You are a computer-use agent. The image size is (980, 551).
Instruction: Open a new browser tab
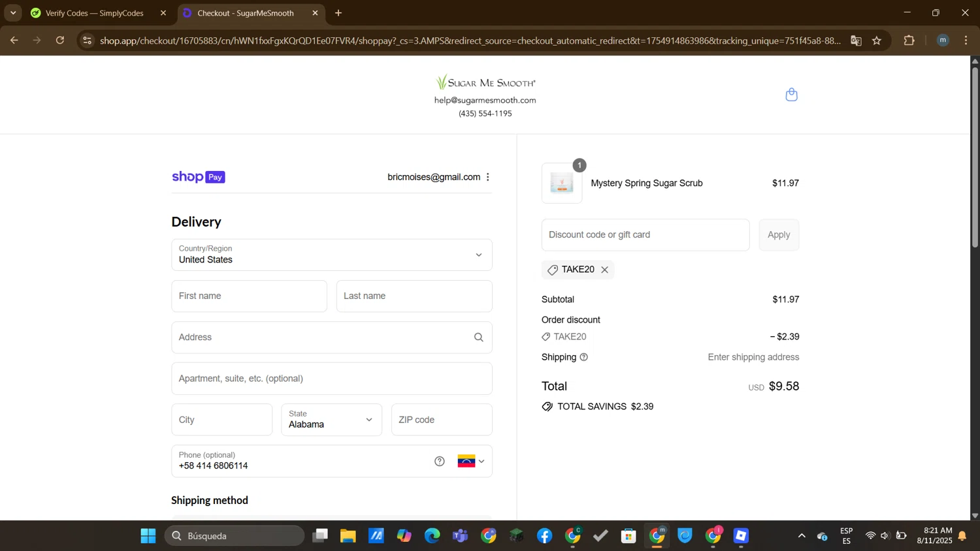(338, 13)
